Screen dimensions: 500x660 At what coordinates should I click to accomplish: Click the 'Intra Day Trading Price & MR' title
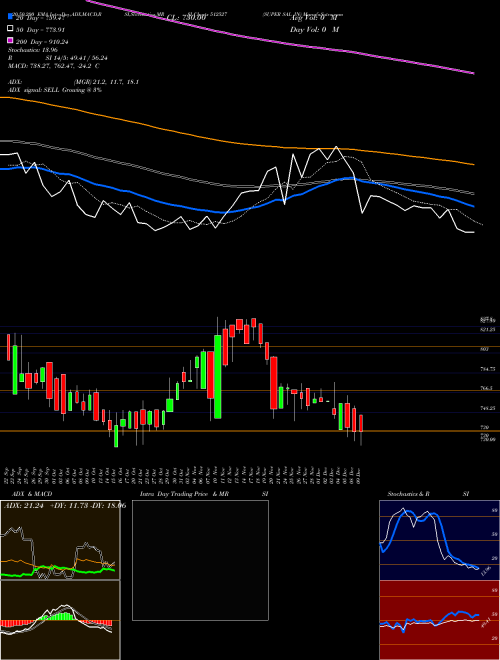184,494
